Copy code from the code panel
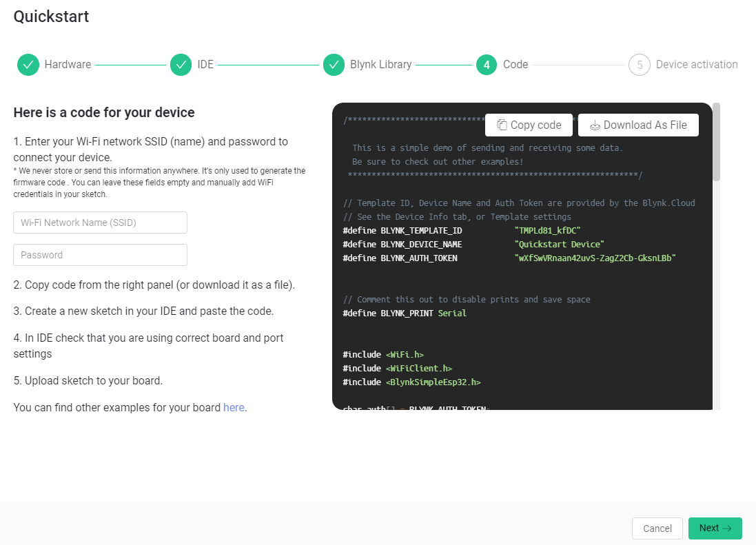 tap(529, 125)
